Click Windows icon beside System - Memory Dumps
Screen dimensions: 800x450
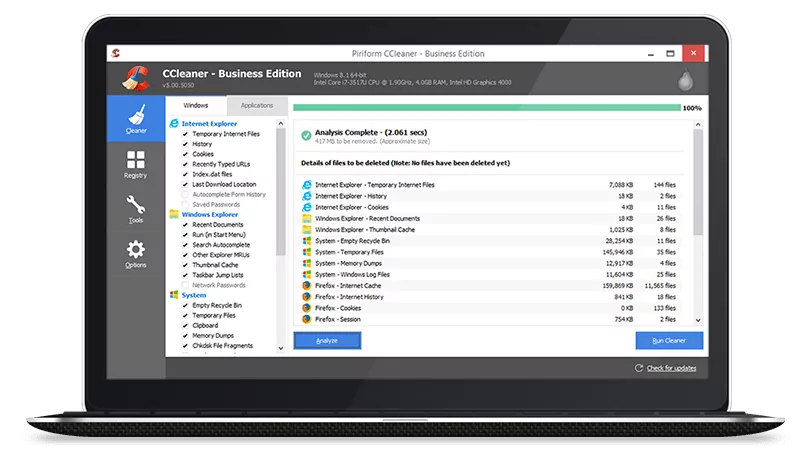pos(307,263)
